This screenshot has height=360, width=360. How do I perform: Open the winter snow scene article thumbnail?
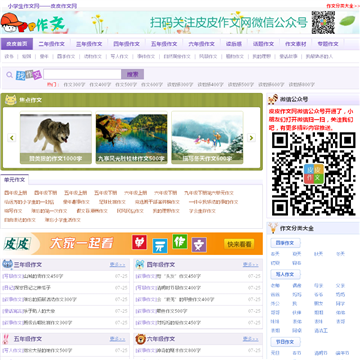point(207,138)
